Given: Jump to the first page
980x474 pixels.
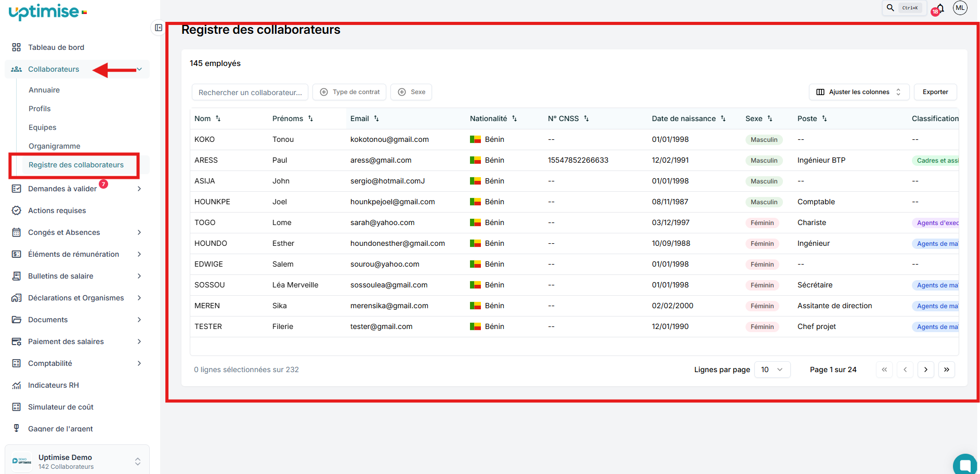Looking at the screenshot, I should point(884,370).
